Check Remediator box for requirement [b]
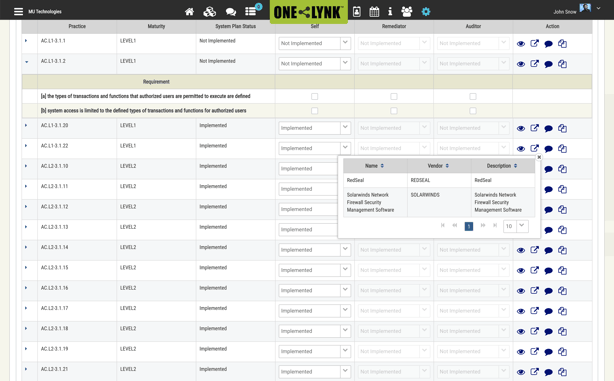 (x=394, y=111)
